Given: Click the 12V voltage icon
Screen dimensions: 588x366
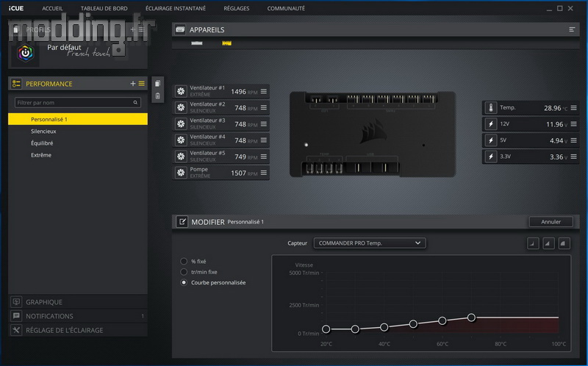Looking at the screenshot, I should pyautogui.click(x=491, y=123).
